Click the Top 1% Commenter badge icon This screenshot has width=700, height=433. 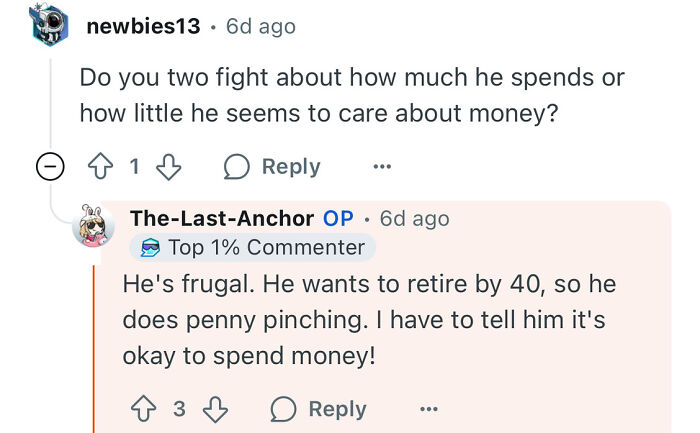click(150, 247)
